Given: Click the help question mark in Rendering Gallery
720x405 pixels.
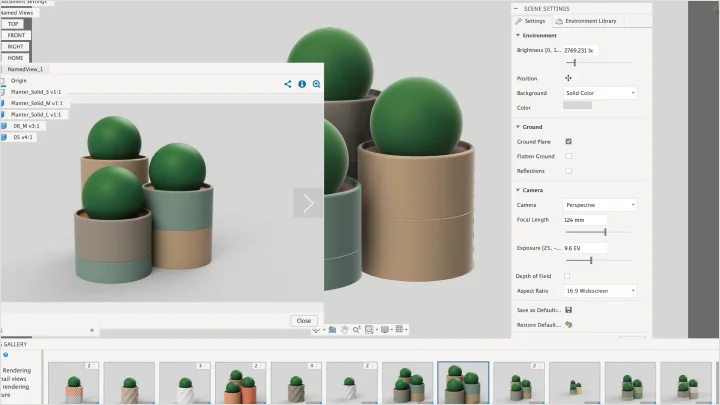Looking at the screenshot, I should (x=6, y=354).
